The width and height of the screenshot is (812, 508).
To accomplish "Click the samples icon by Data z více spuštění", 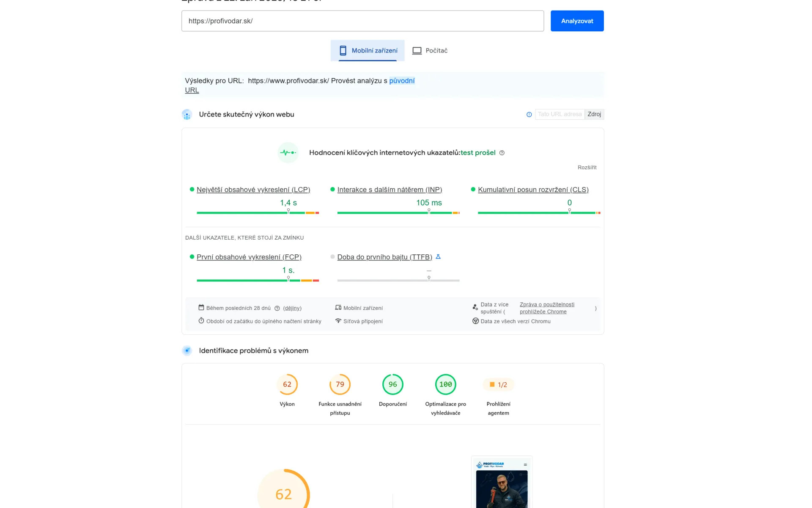I will tap(475, 307).
